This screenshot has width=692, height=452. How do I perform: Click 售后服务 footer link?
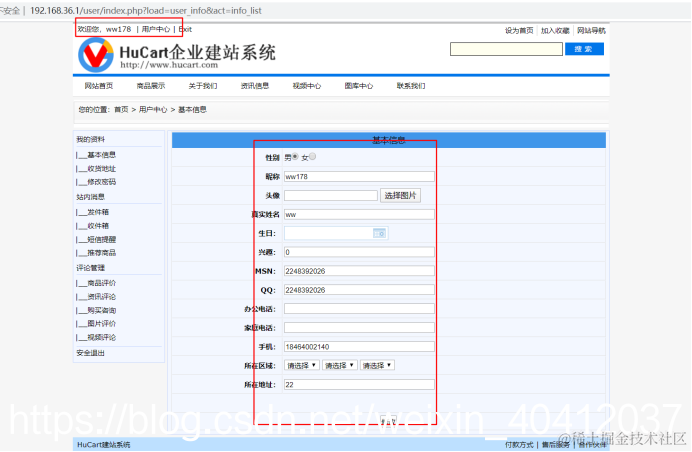[556, 445]
